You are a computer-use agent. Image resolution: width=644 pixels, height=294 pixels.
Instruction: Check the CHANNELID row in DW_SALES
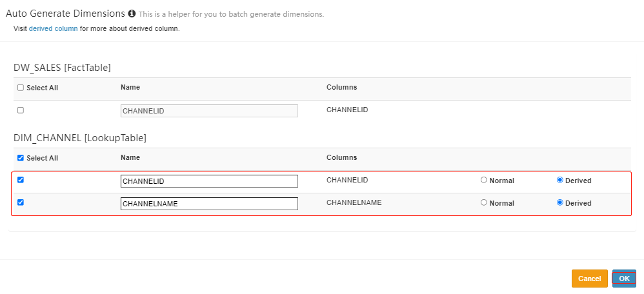point(21,110)
